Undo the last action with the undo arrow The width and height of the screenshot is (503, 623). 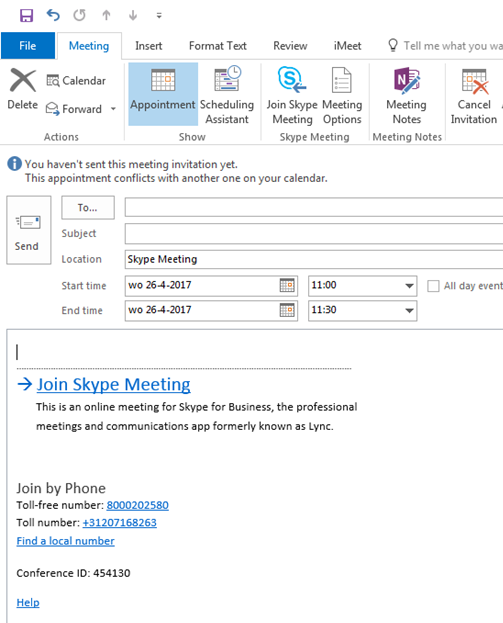click(x=53, y=15)
